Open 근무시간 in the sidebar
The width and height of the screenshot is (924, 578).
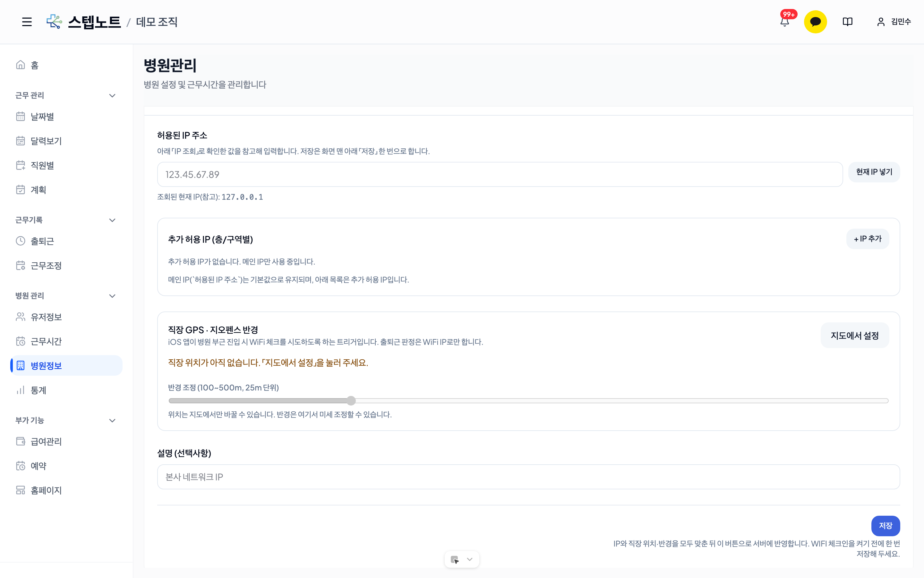66,341
